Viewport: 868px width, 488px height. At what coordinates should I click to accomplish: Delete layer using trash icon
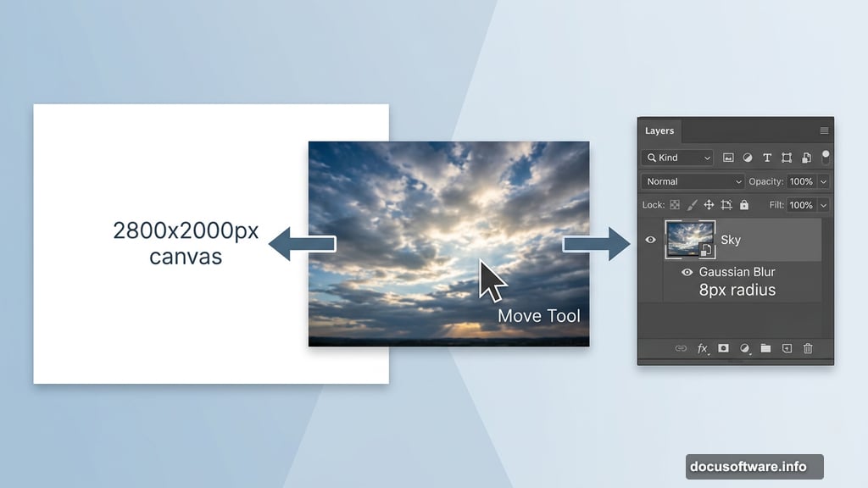coord(808,348)
